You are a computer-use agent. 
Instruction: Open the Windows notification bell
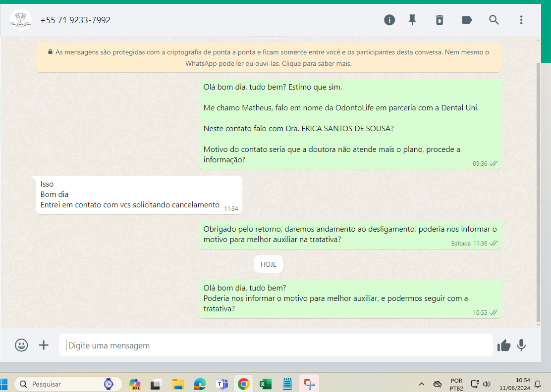point(538,384)
